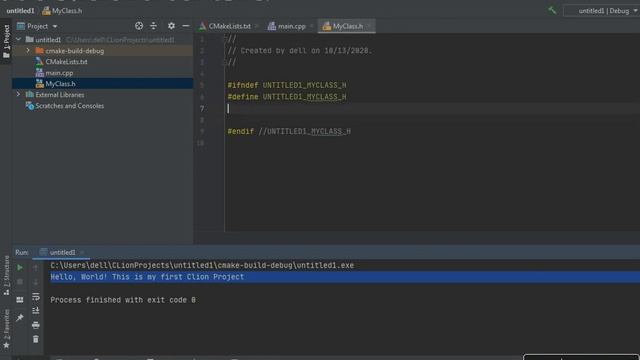Clear console output with trash icon
This screenshot has width=640, height=360.
(x=36, y=339)
